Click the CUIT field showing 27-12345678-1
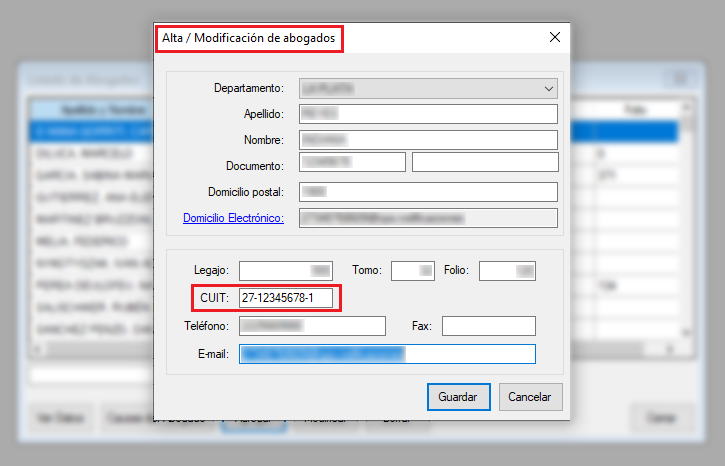This screenshot has height=466, width=725. (286, 298)
